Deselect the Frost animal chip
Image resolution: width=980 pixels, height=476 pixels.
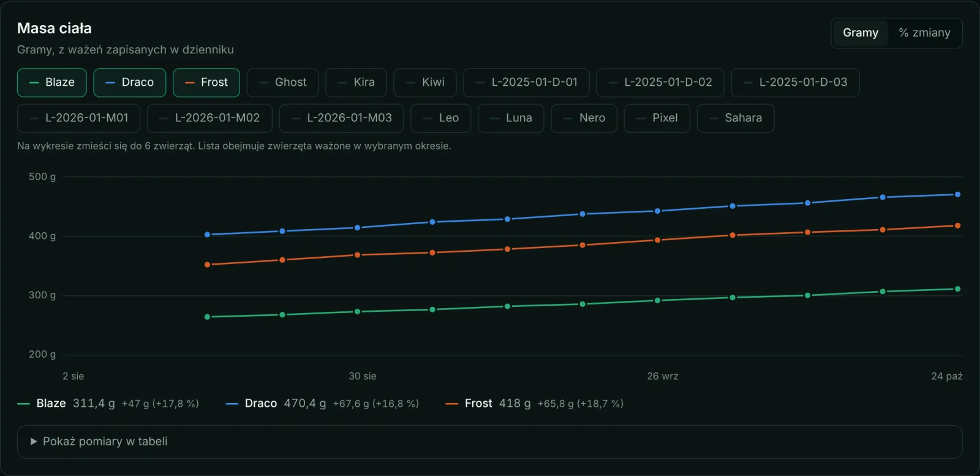point(206,83)
